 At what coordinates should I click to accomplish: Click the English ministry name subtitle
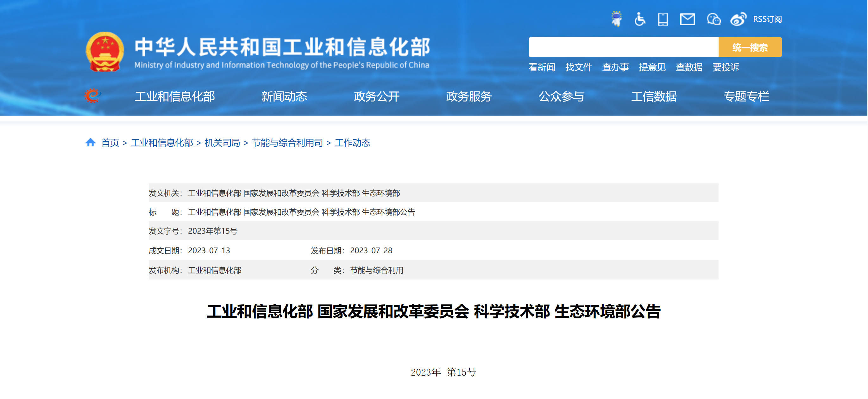coord(282,65)
